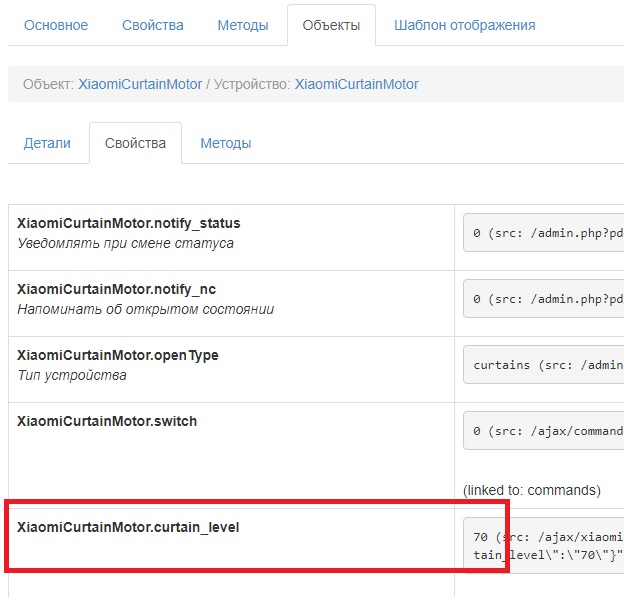Click the XiaomiCurtainMotor.curtain_level property name
Screen dimensions: 624x597
[x=128, y=527]
